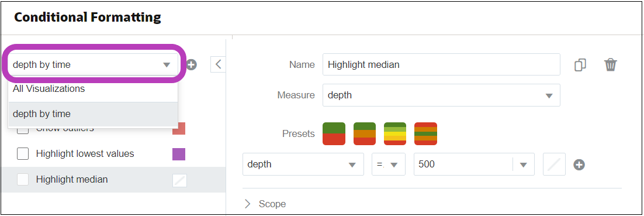Open the Measure depth dropdown
The height and width of the screenshot is (216, 644).
[441, 95]
